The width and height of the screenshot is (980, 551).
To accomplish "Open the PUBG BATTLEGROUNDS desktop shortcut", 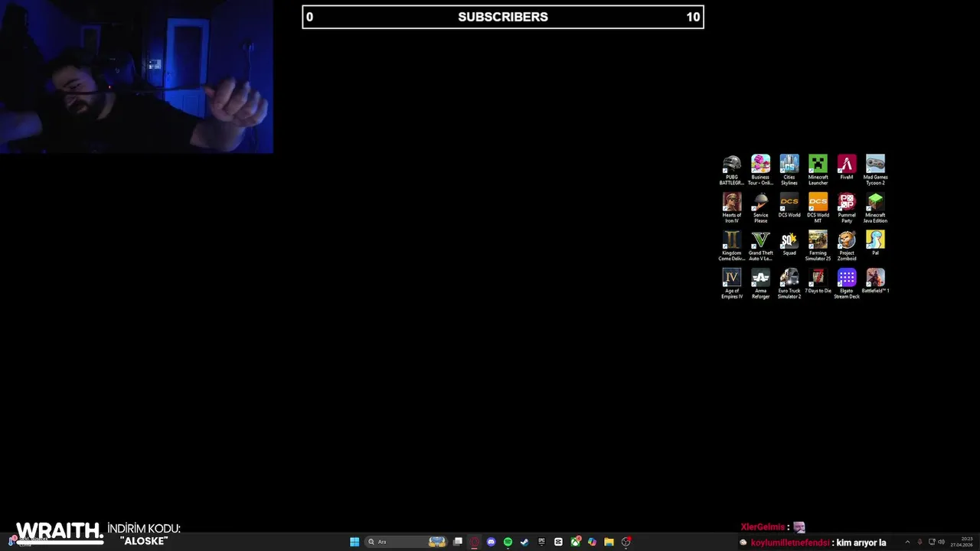I will (732, 170).
